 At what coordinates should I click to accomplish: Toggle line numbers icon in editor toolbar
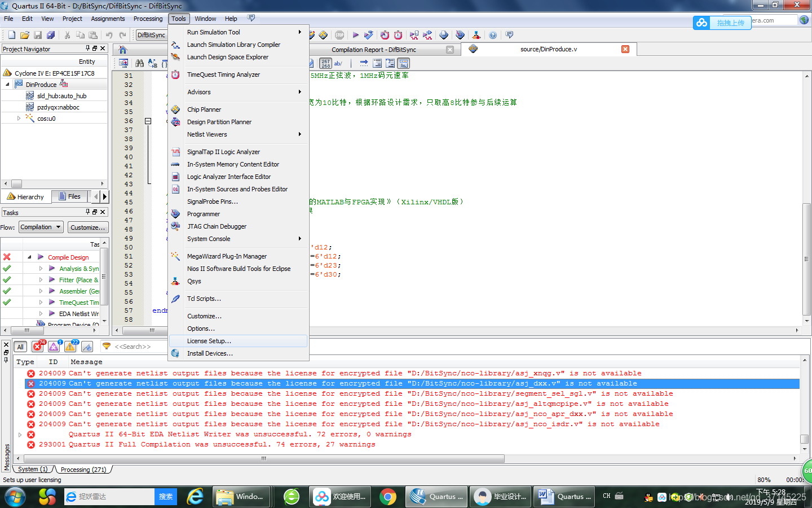click(325, 63)
